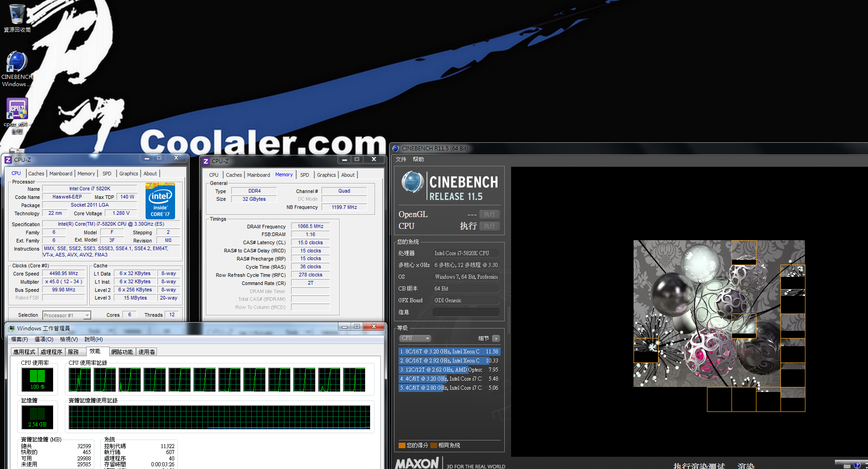Viewport: 868px width, 469px height.
Task: Switch to 處理程序 tab in Task Manager
Action: (51, 352)
